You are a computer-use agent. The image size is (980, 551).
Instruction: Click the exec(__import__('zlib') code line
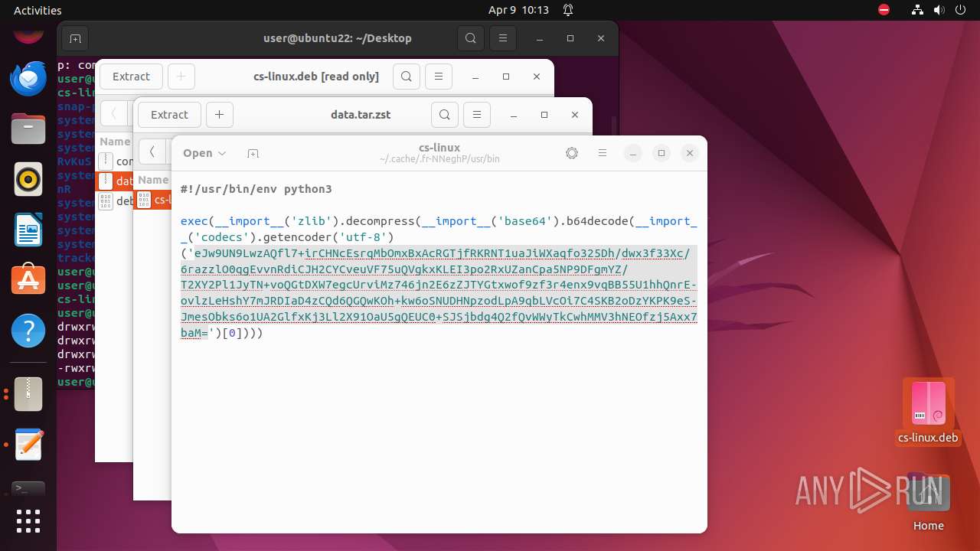[x=439, y=221]
